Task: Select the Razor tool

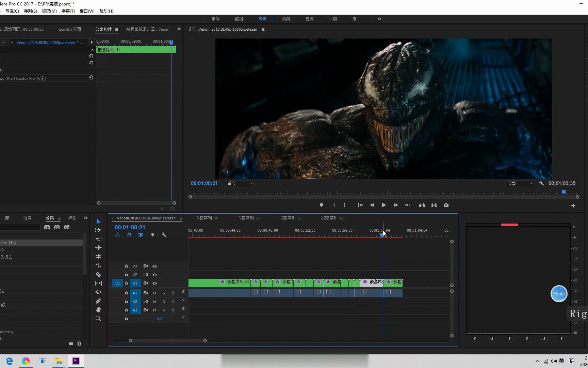Action: (x=98, y=274)
